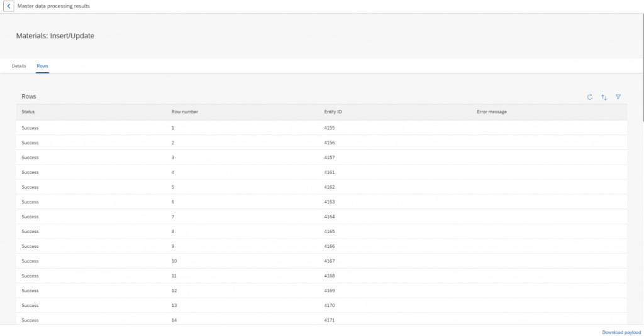Select Success status in row 2
The image size is (644, 336).
click(x=30, y=143)
